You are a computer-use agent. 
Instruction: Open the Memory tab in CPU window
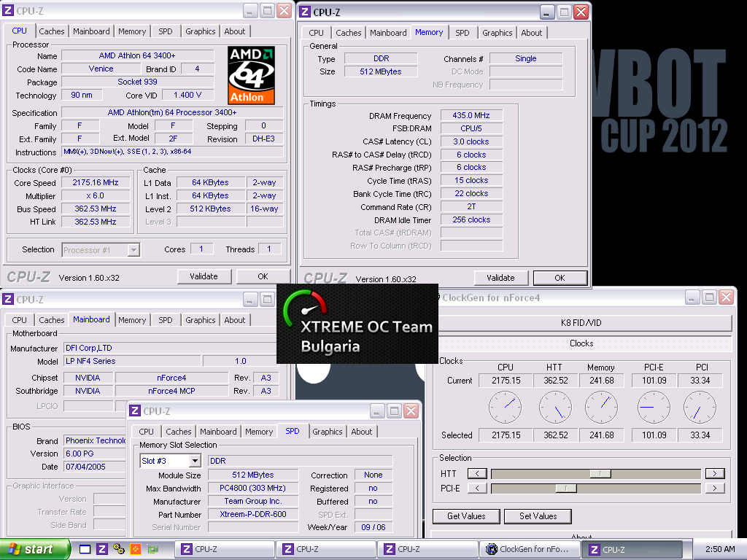[132, 31]
